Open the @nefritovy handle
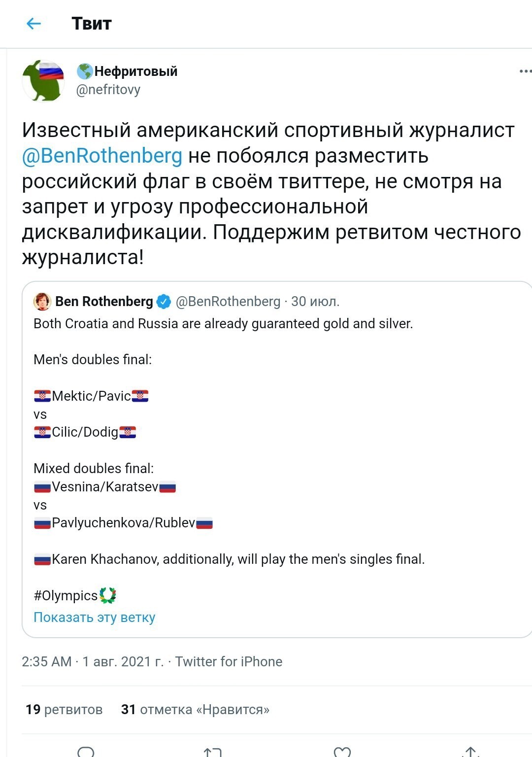 click(108, 90)
